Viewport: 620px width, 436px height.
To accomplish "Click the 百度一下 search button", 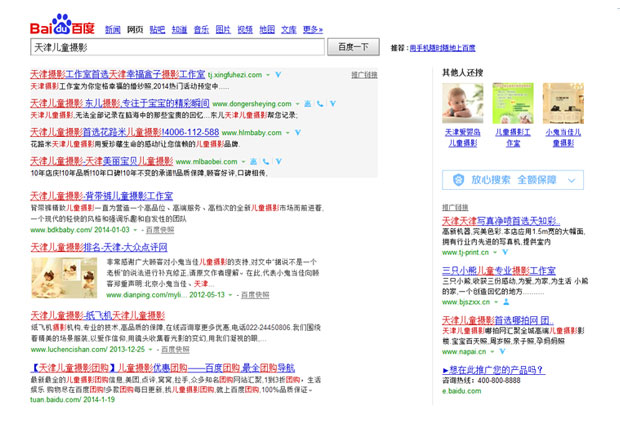I will (353, 47).
